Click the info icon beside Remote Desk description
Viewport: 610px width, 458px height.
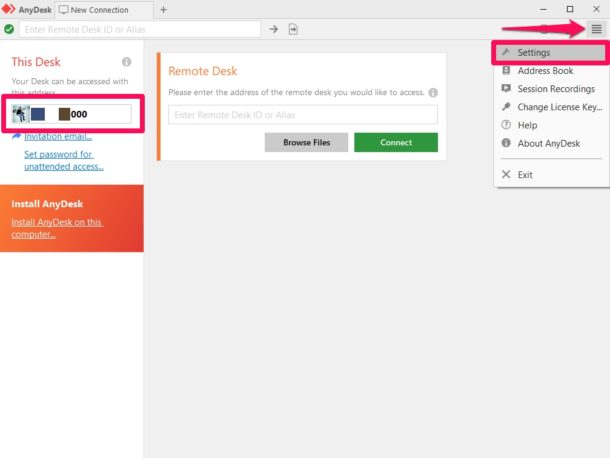433,93
